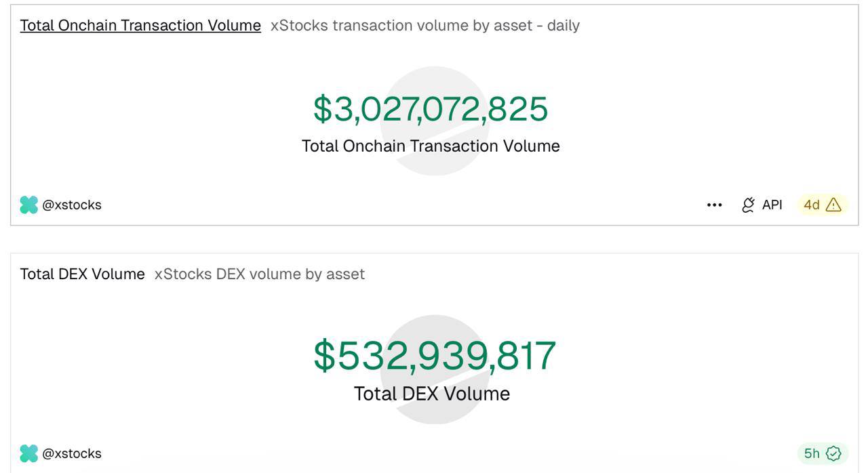Click the 5h refresh age label
This screenshot has width=868, height=473.
pos(812,453)
